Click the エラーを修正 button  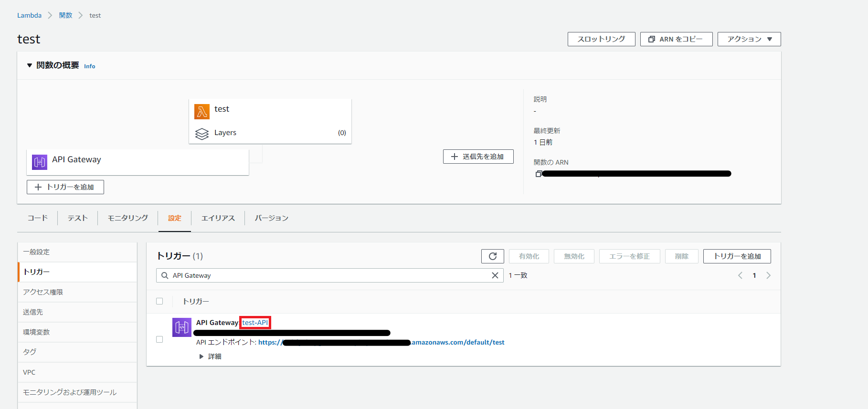coord(630,256)
